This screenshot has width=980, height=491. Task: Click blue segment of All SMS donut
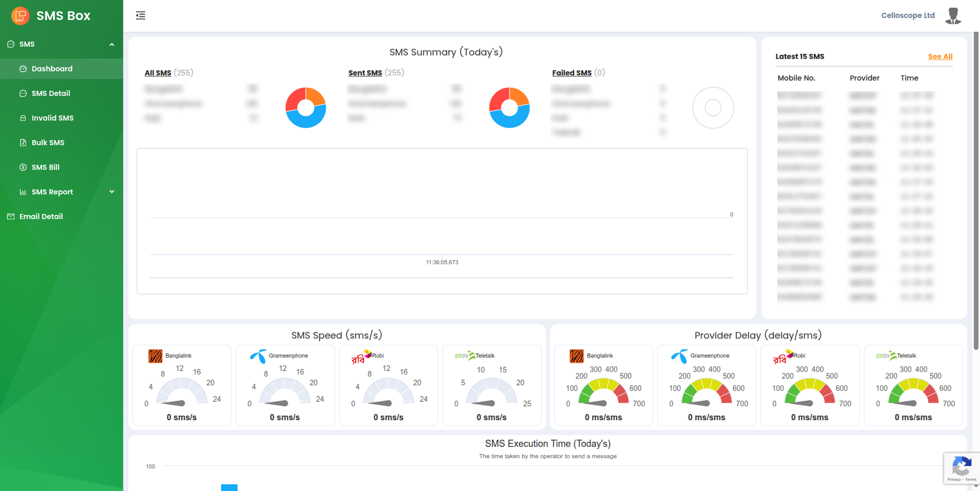tap(306, 121)
